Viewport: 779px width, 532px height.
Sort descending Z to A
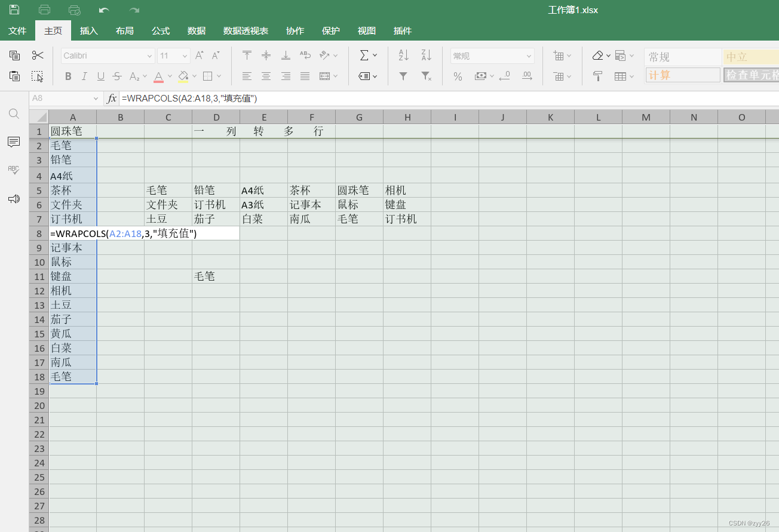(426, 56)
